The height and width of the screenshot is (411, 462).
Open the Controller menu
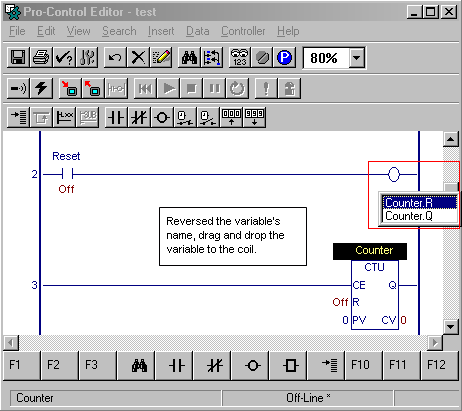(x=243, y=31)
